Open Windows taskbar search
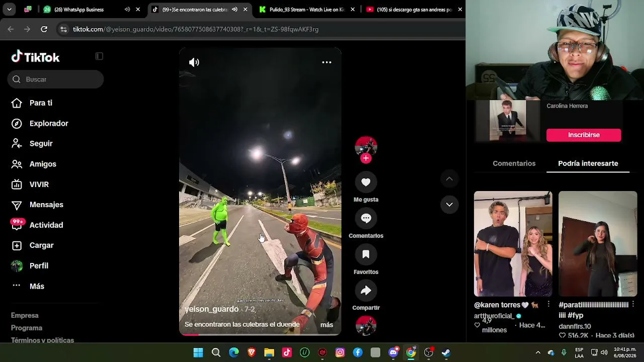 coord(216,352)
